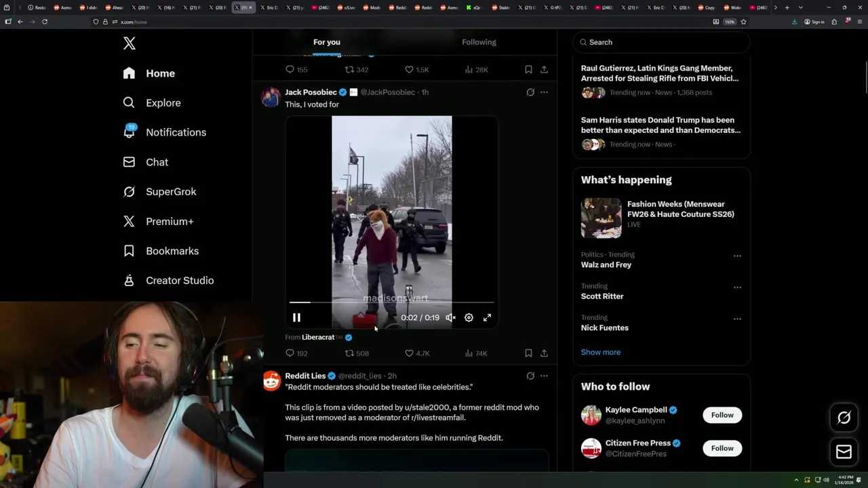Share Jack Posobiec's post

(x=544, y=353)
